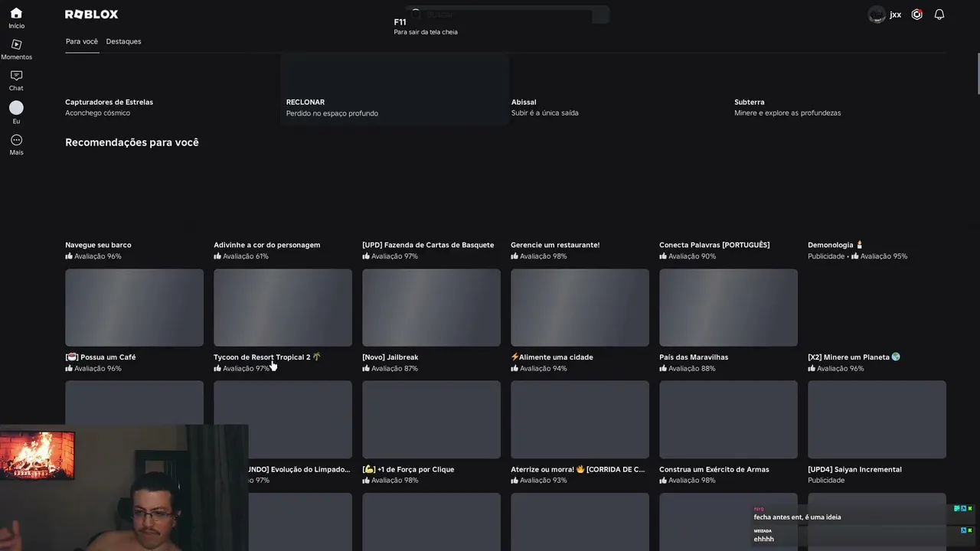Click the Aterrize ou morra! thumbnail
This screenshot has height=551, width=980.
[x=580, y=420]
